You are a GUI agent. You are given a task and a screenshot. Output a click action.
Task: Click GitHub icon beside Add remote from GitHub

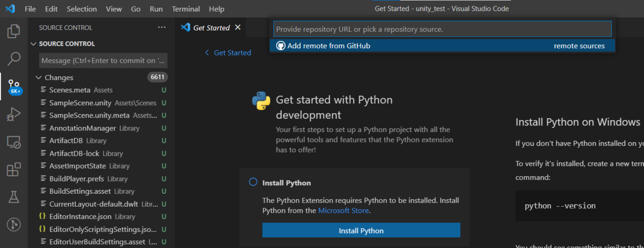point(280,46)
